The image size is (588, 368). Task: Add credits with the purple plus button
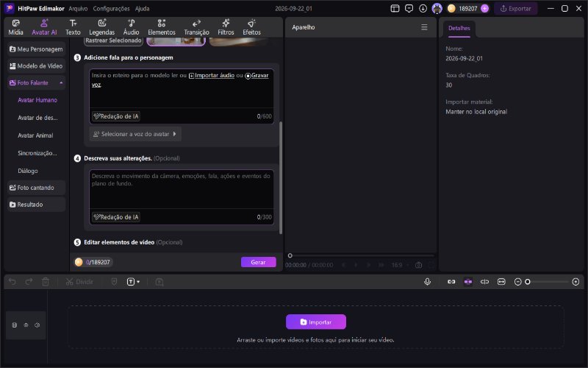pyautogui.click(x=484, y=8)
